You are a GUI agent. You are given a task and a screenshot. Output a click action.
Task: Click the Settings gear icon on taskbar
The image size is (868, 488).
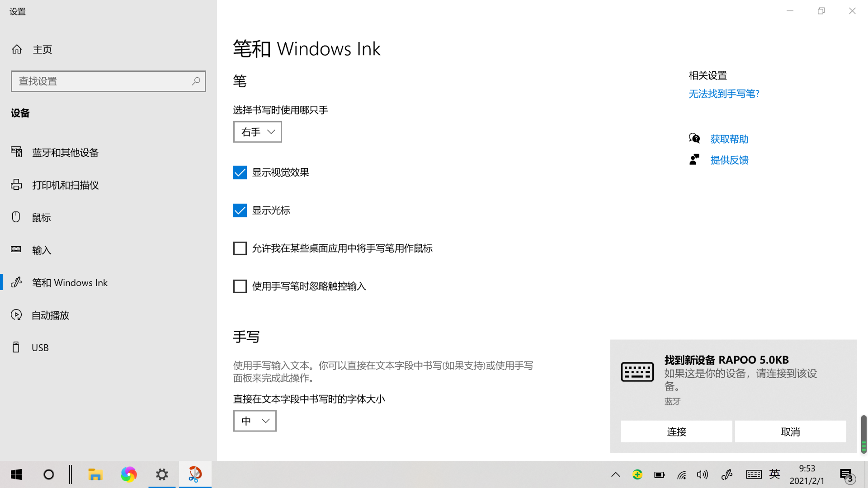pyautogui.click(x=162, y=474)
